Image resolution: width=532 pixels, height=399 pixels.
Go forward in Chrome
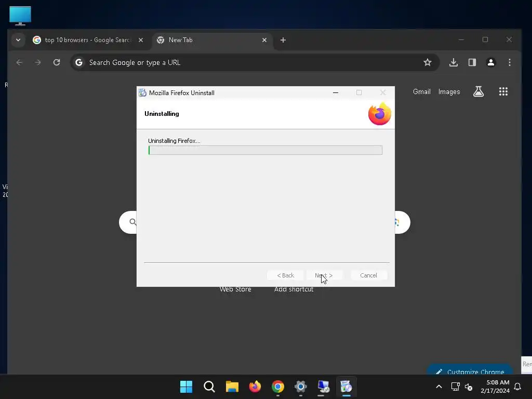pos(37,62)
